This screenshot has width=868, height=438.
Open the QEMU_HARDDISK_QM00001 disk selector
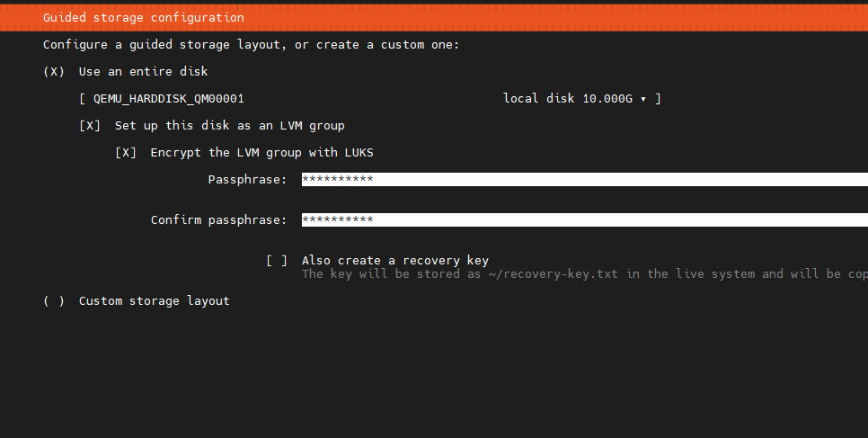pyautogui.click(x=169, y=98)
